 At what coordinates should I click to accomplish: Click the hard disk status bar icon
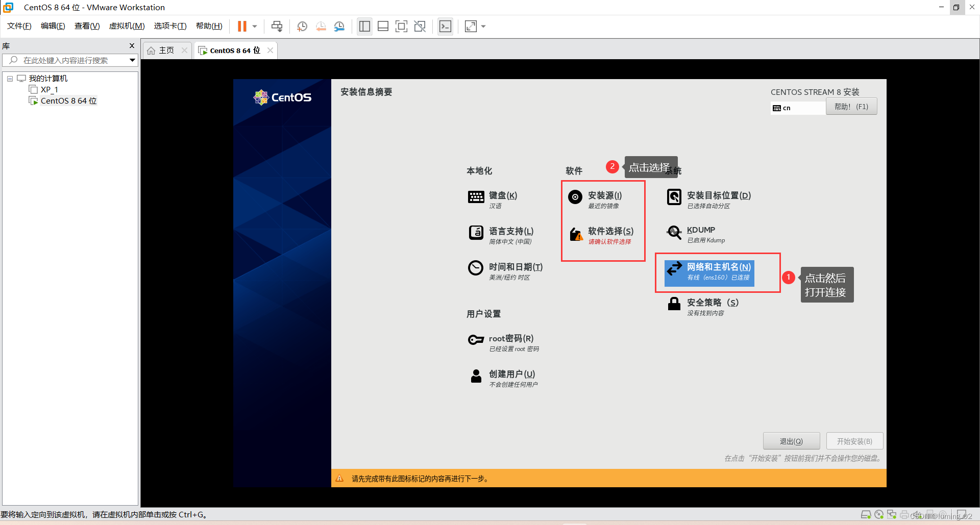(866, 515)
